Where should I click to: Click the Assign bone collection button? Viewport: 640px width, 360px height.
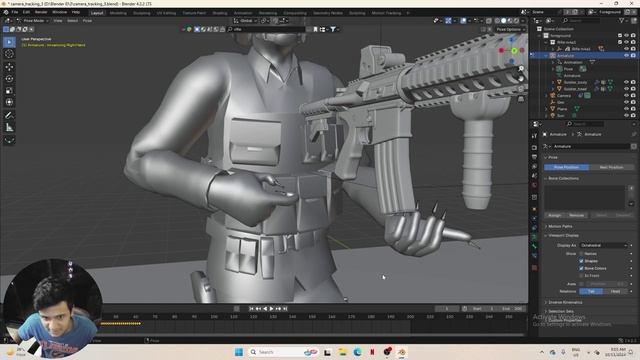coord(554,215)
